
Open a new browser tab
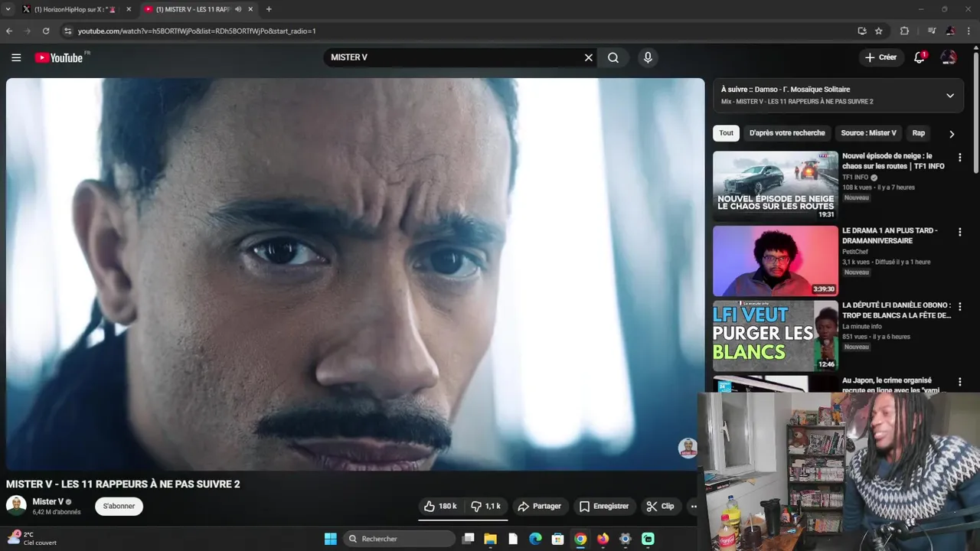click(x=268, y=9)
